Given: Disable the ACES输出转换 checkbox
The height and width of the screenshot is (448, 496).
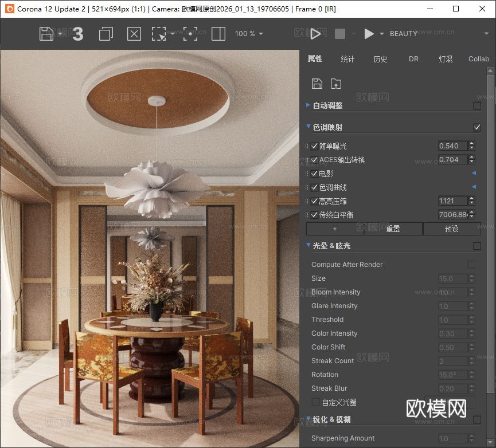Looking at the screenshot, I should pos(315,160).
